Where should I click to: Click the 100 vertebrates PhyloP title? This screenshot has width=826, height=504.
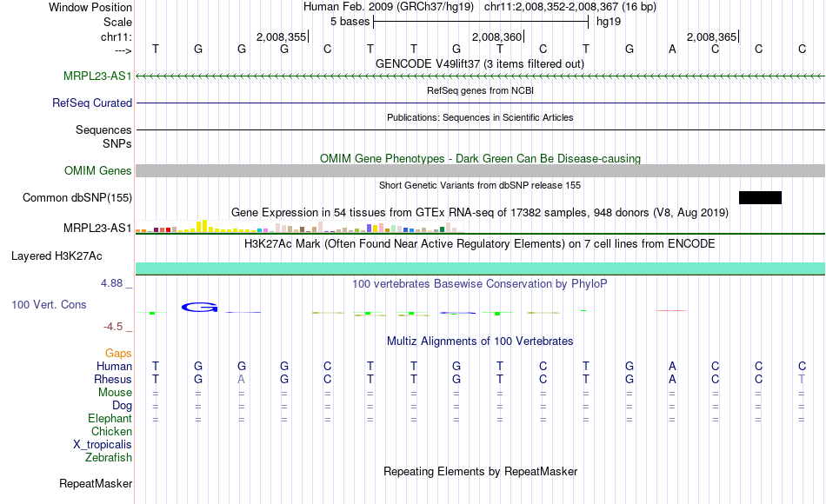(x=480, y=284)
